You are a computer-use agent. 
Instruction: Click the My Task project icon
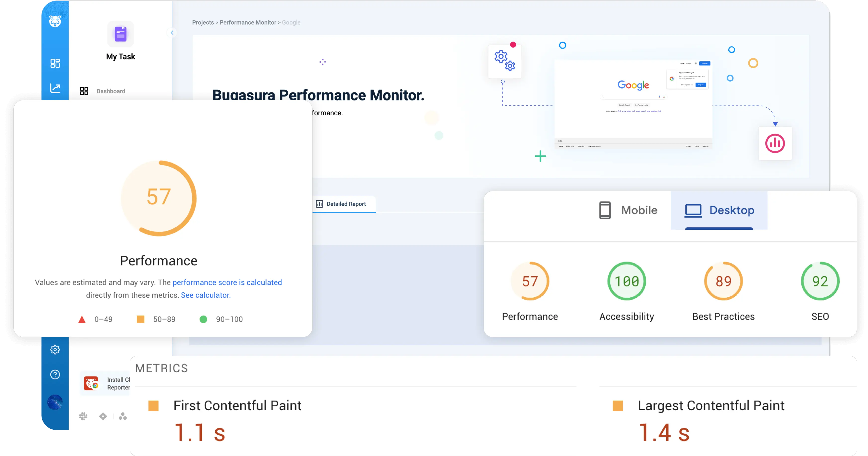(120, 34)
